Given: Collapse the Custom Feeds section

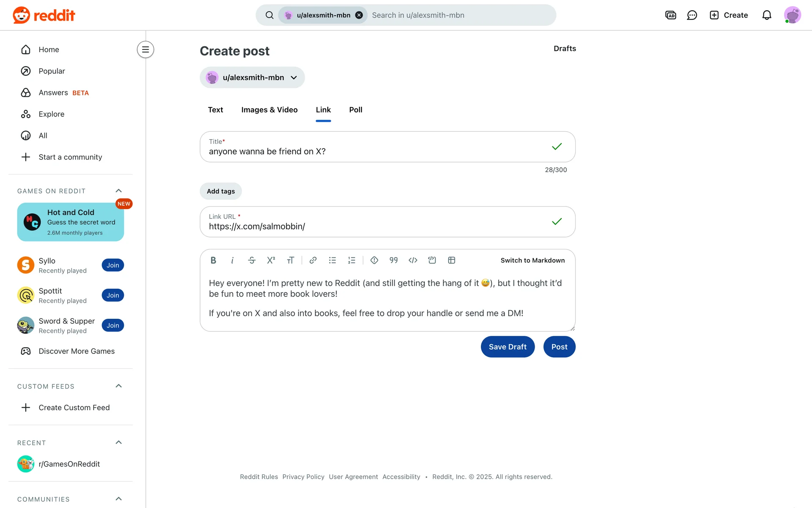Looking at the screenshot, I should [119, 386].
